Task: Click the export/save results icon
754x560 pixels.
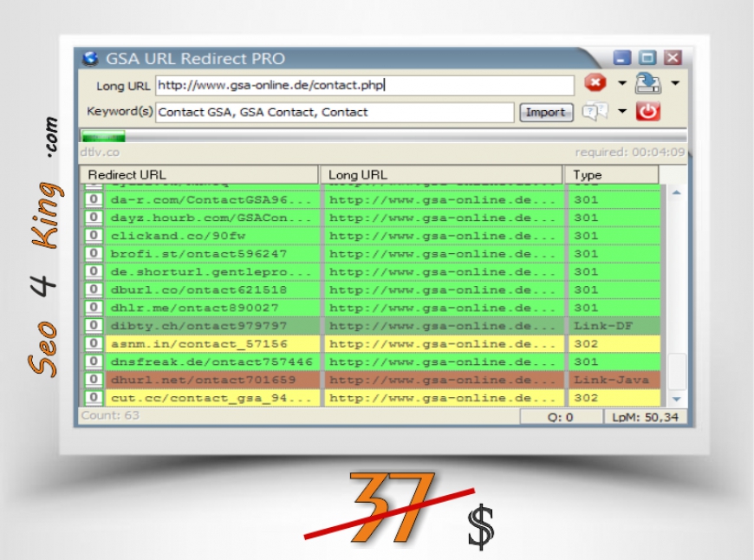Action: 648,82
